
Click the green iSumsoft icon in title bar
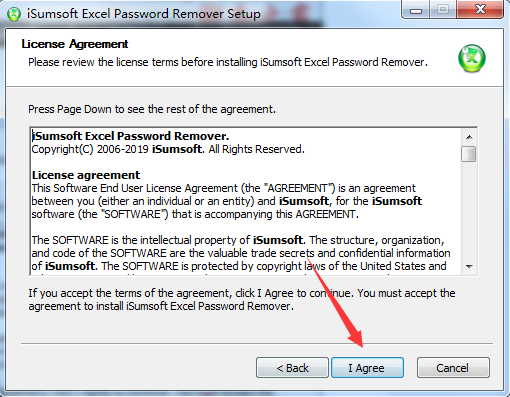pos(14,14)
